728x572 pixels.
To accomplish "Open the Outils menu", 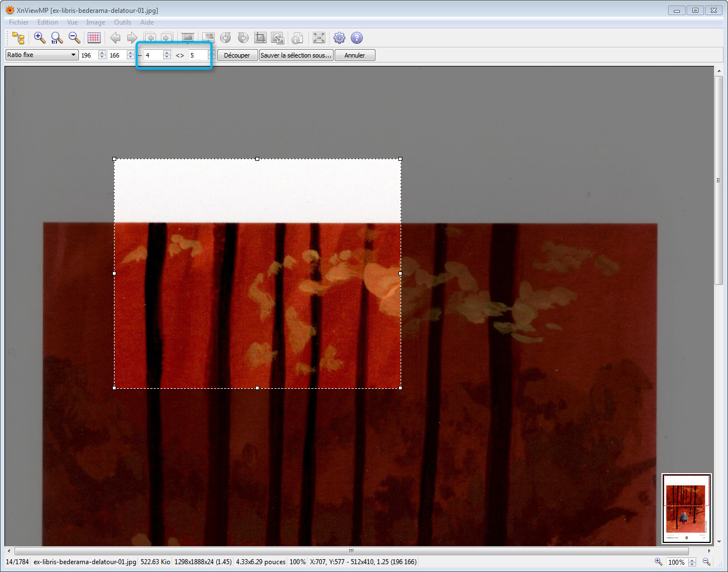I will click(122, 22).
